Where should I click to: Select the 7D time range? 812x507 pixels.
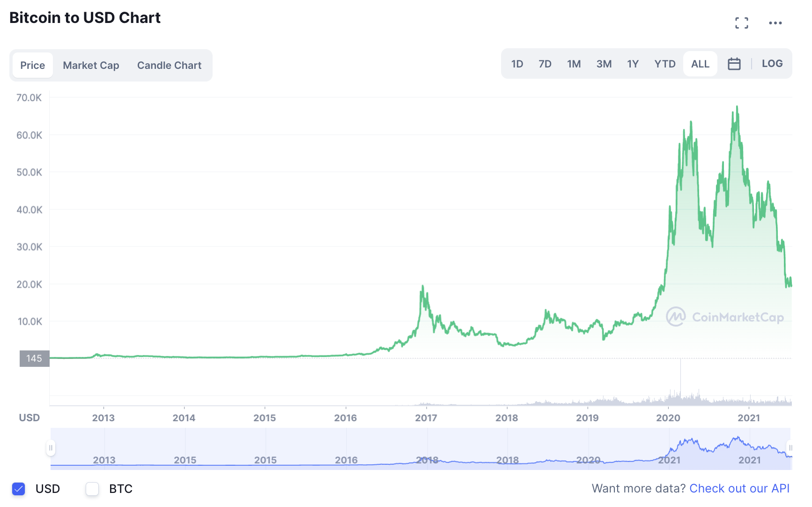coord(545,63)
